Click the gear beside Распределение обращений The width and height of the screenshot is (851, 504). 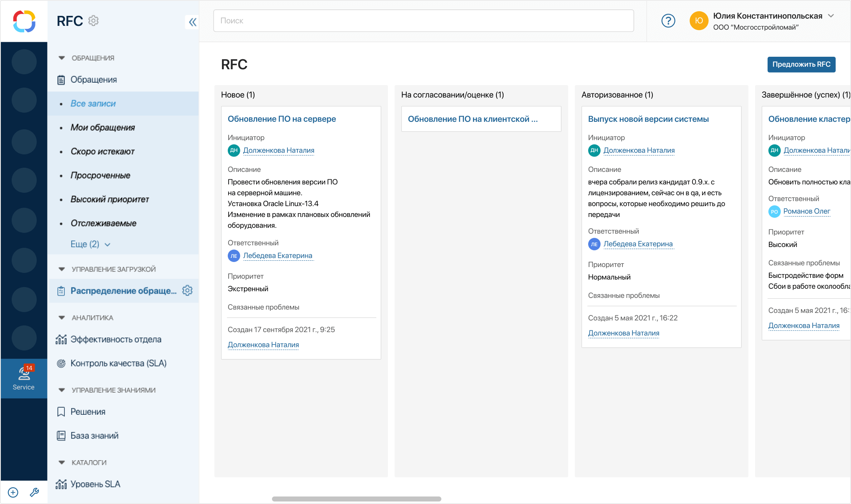(x=187, y=290)
